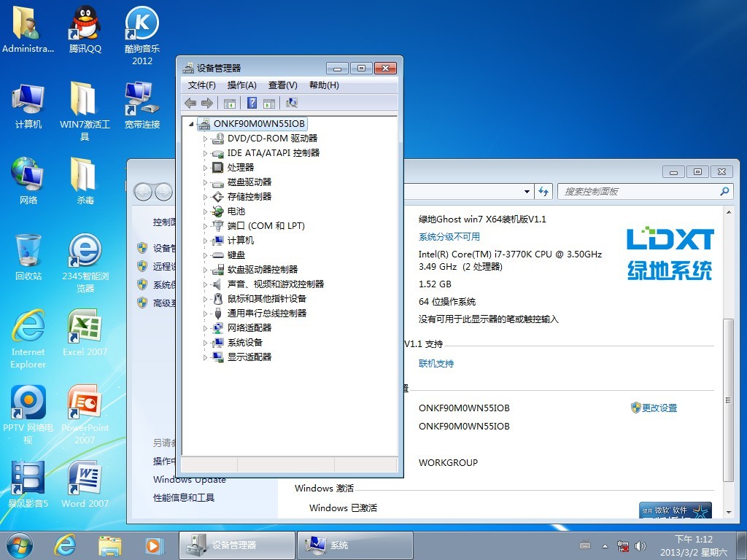This screenshot has width=747, height=560.
Task: Select the 宽带连接 desktop shortcut
Action: (x=142, y=105)
